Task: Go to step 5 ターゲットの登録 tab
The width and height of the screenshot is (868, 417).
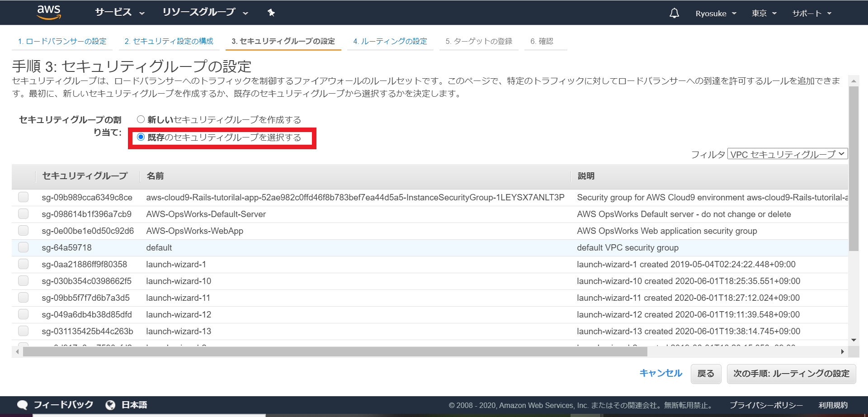Action: click(479, 41)
